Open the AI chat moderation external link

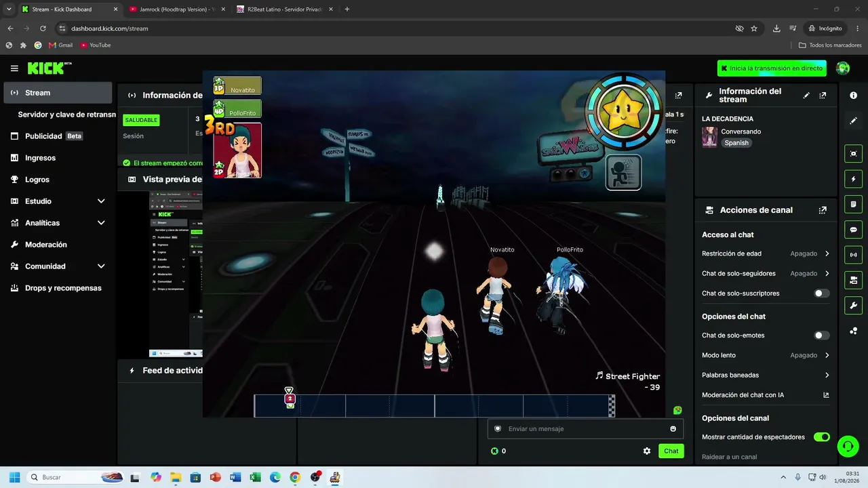[826, 395]
